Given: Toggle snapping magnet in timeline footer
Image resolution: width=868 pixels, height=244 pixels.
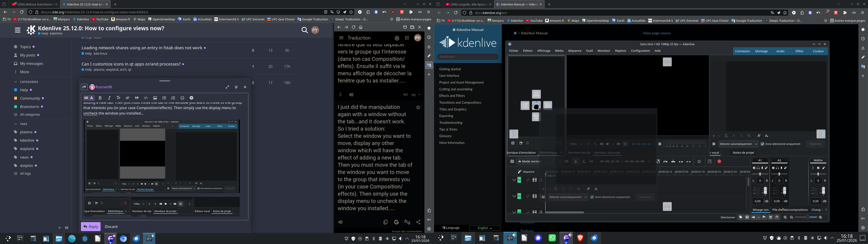Looking at the screenshot, I should (777, 217).
